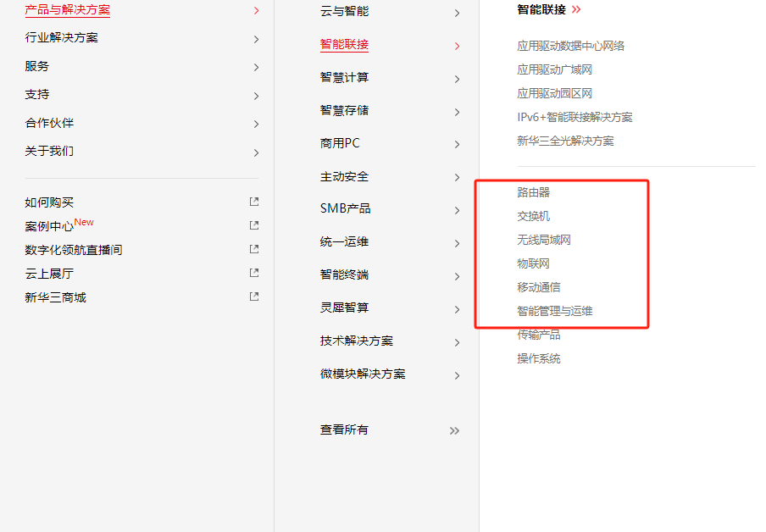Expand chevron next to 智能终端
Viewport: 766px width, 532px height.
(x=458, y=276)
